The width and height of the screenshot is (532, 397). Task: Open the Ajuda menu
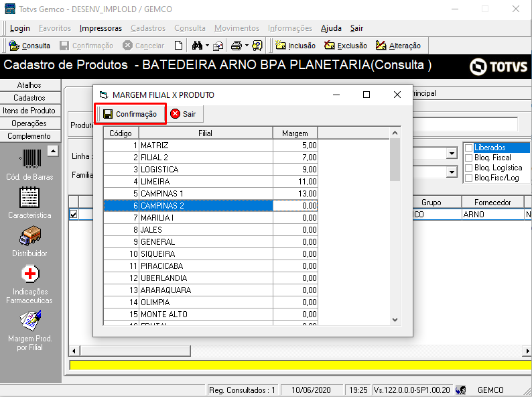331,28
